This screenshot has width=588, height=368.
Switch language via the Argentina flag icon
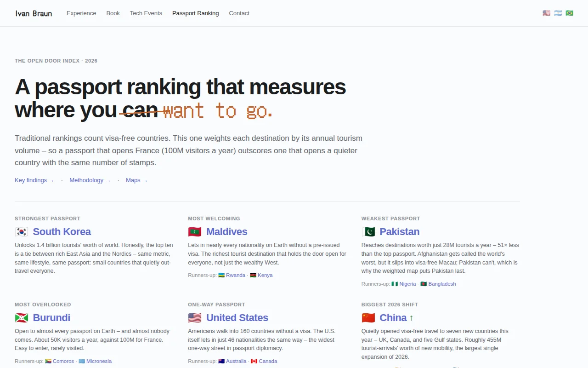tap(558, 13)
